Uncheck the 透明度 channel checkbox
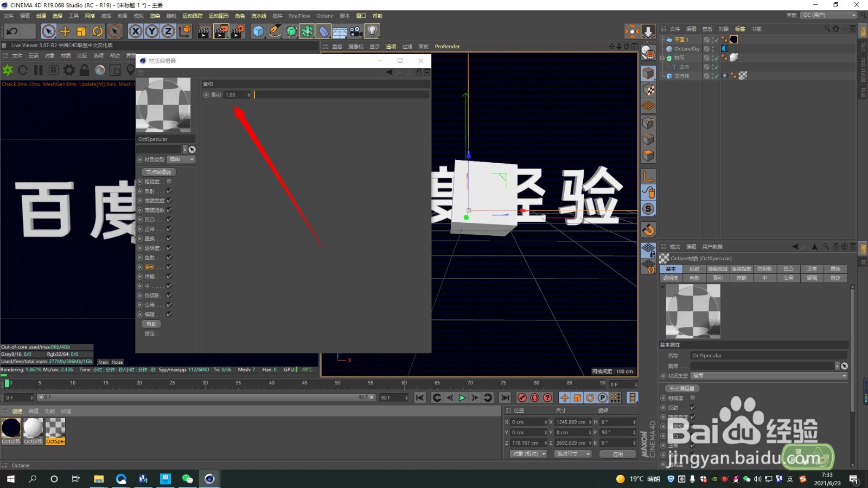 pyautogui.click(x=169, y=248)
